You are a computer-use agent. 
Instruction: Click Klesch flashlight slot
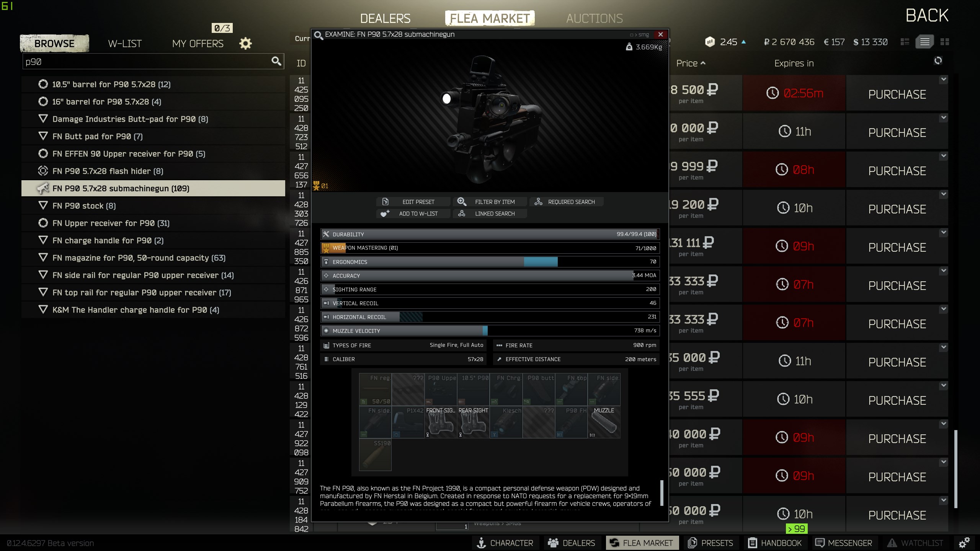click(506, 422)
